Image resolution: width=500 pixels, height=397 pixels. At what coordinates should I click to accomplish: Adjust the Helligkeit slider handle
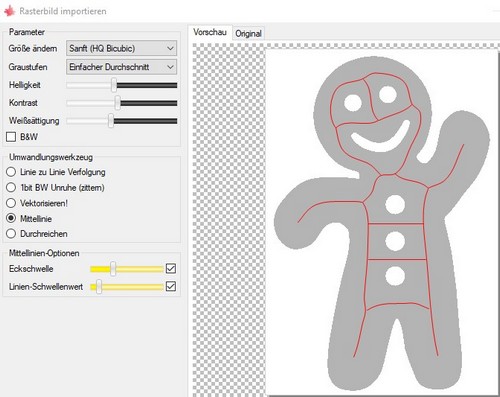click(114, 85)
